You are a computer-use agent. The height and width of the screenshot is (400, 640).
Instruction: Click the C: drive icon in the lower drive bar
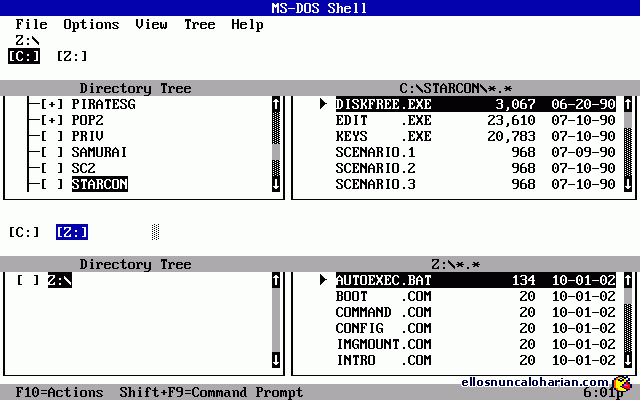tap(23, 232)
